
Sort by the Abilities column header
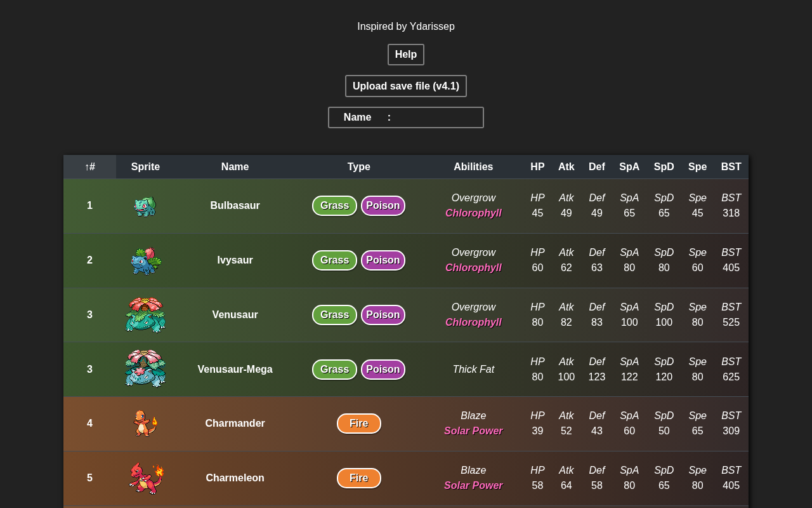(473, 167)
